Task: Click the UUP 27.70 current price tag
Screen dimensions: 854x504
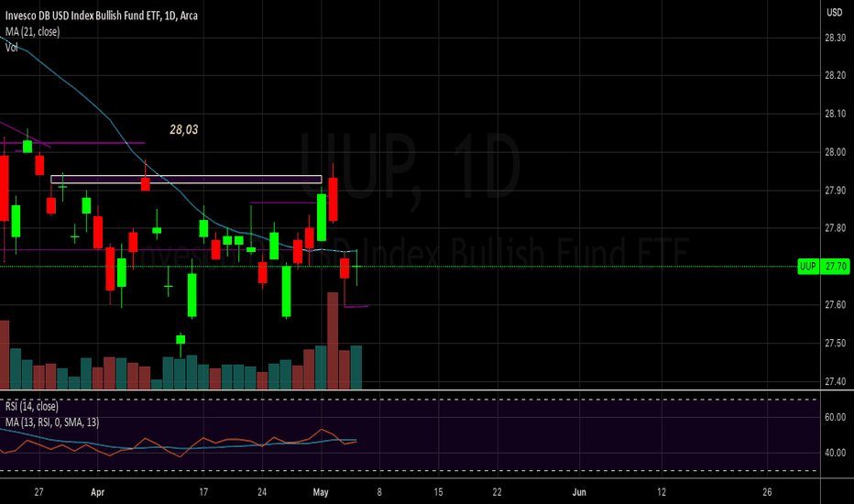Action: [x=823, y=267]
